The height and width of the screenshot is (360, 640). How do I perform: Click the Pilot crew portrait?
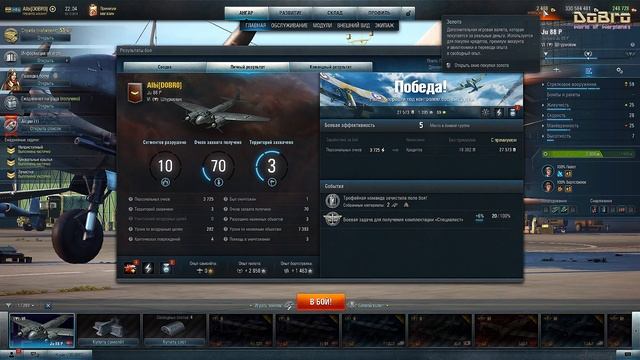pos(548,171)
